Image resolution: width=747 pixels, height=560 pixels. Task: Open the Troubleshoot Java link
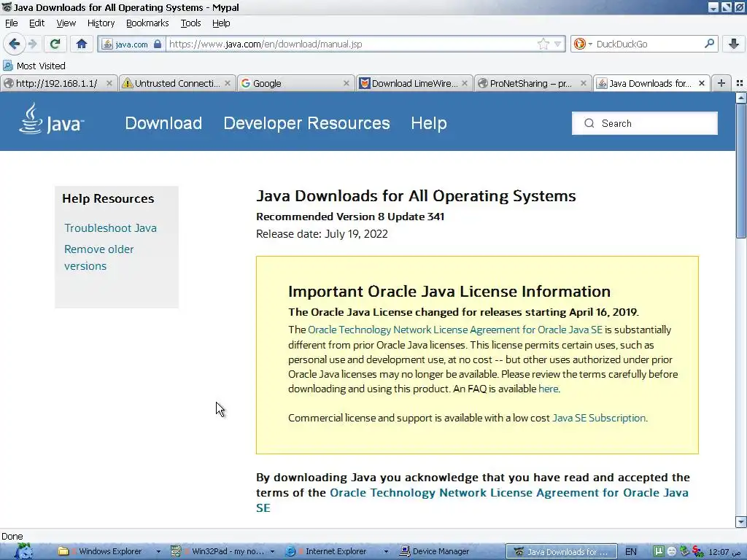(111, 228)
